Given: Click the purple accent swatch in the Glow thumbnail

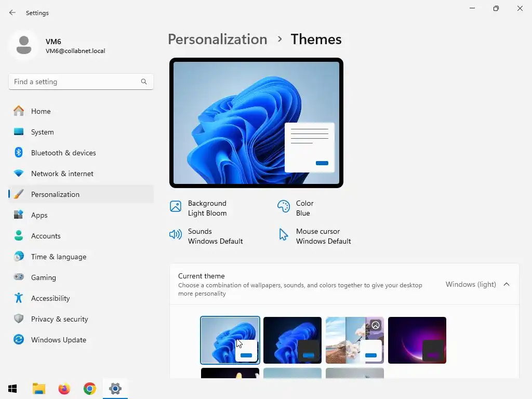Looking at the screenshot, I should (433, 355).
